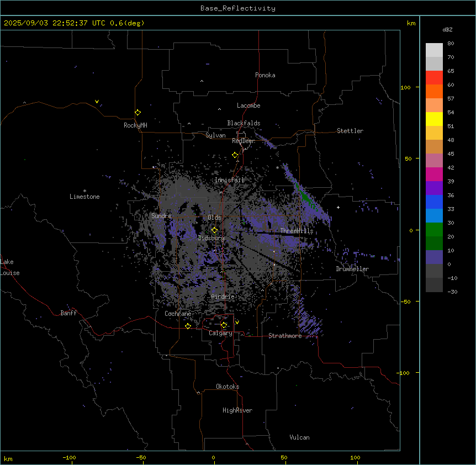Image resolution: width=476 pixels, height=465 pixels.
Task: Click the RockyMH label
Action: click(x=135, y=125)
